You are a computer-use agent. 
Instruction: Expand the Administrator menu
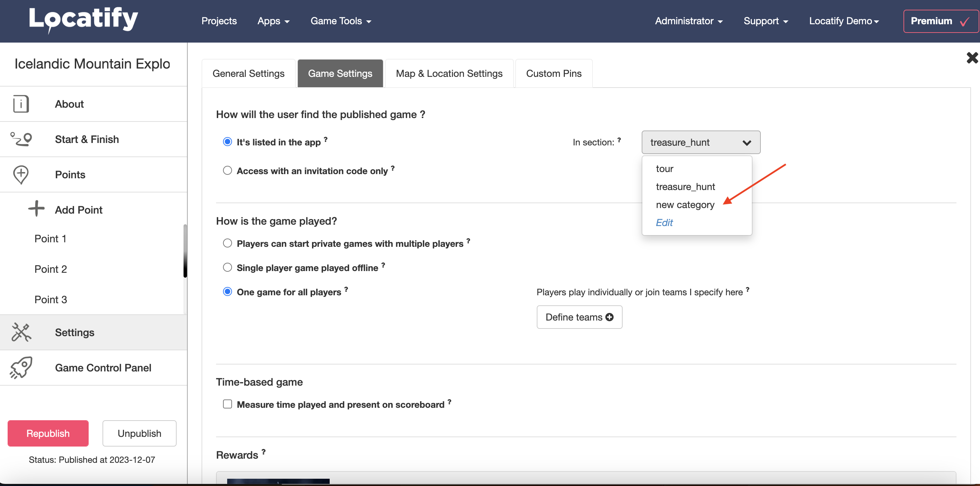tap(688, 21)
